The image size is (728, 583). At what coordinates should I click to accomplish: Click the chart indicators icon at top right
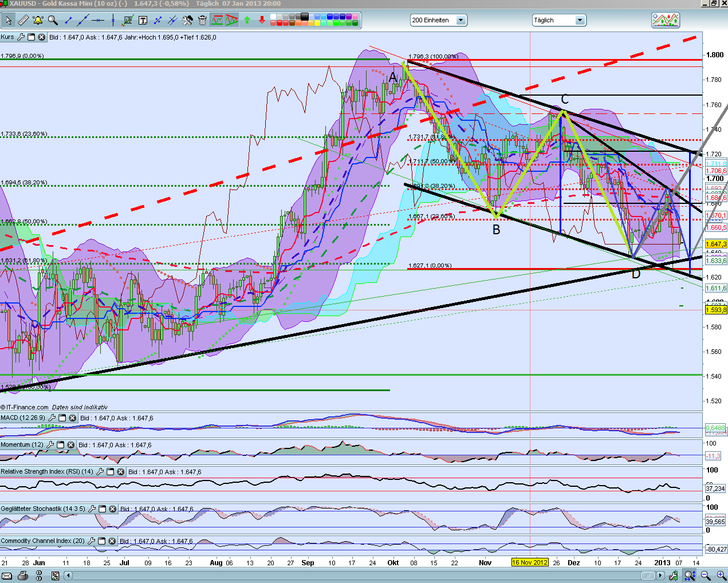[x=666, y=20]
